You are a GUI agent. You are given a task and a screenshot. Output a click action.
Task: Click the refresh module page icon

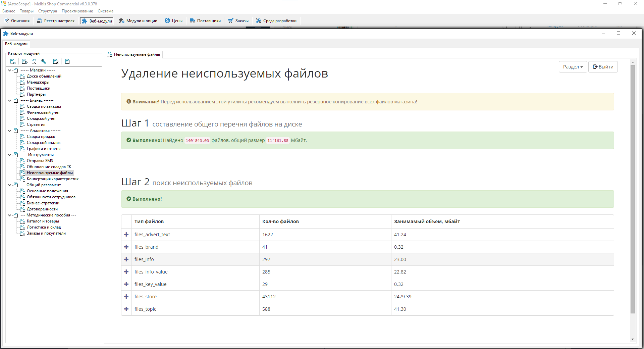[x=34, y=61]
